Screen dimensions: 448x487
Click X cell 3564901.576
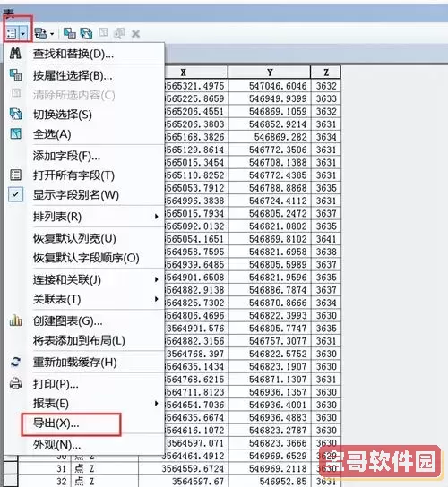(196, 328)
